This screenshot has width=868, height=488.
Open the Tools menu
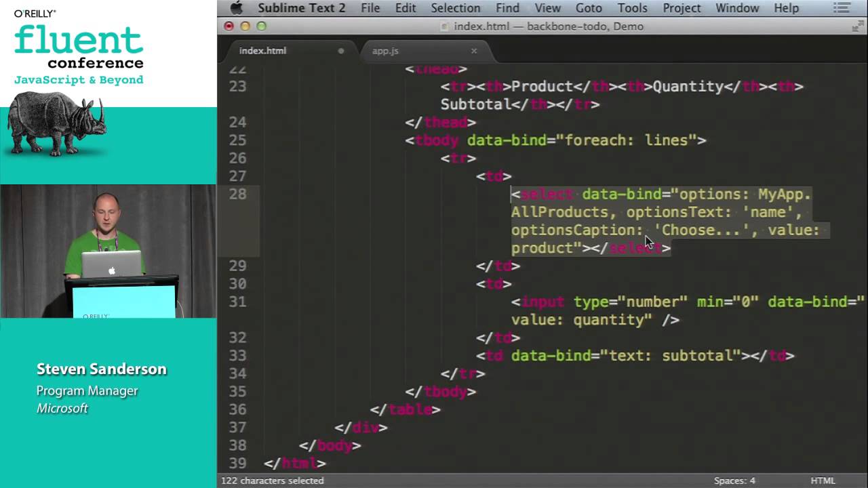pyautogui.click(x=632, y=8)
